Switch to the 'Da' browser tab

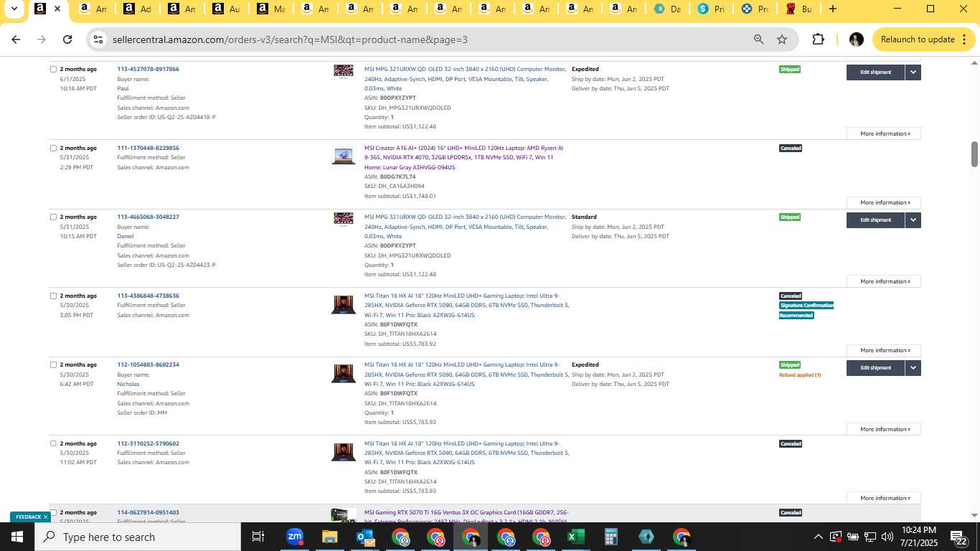coord(668,9)
